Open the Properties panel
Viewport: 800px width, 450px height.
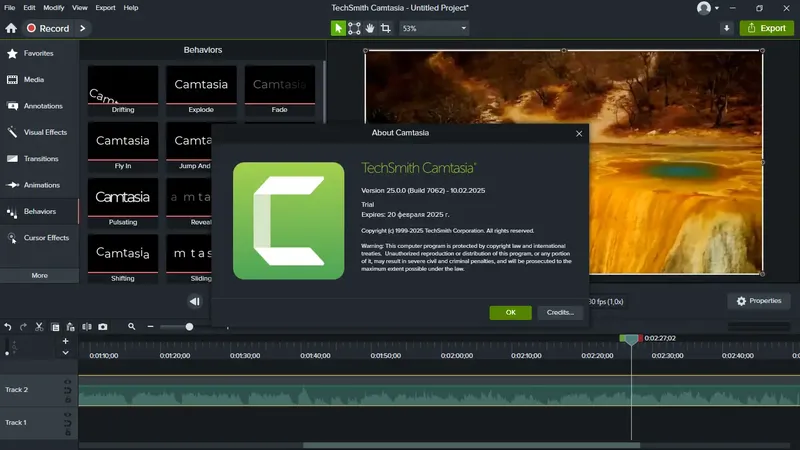coord(759,301)
